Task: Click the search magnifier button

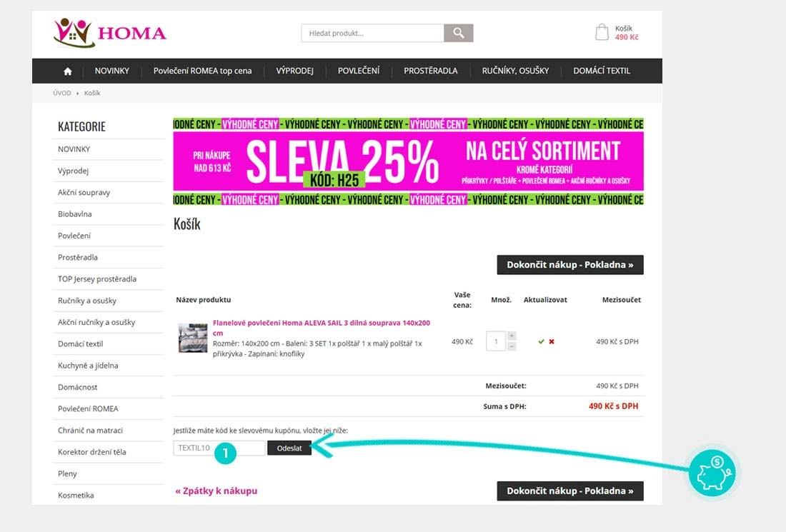Action: point(458,33)
